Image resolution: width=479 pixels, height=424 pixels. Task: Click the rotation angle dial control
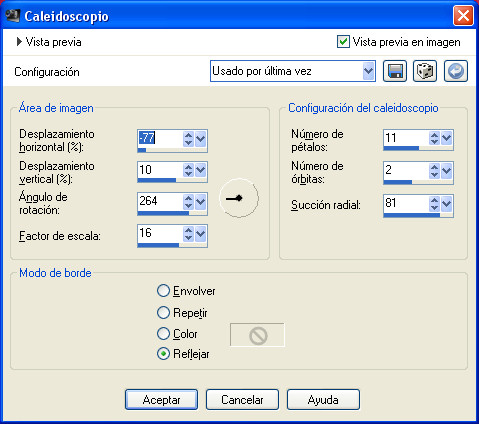click(239, 198)
